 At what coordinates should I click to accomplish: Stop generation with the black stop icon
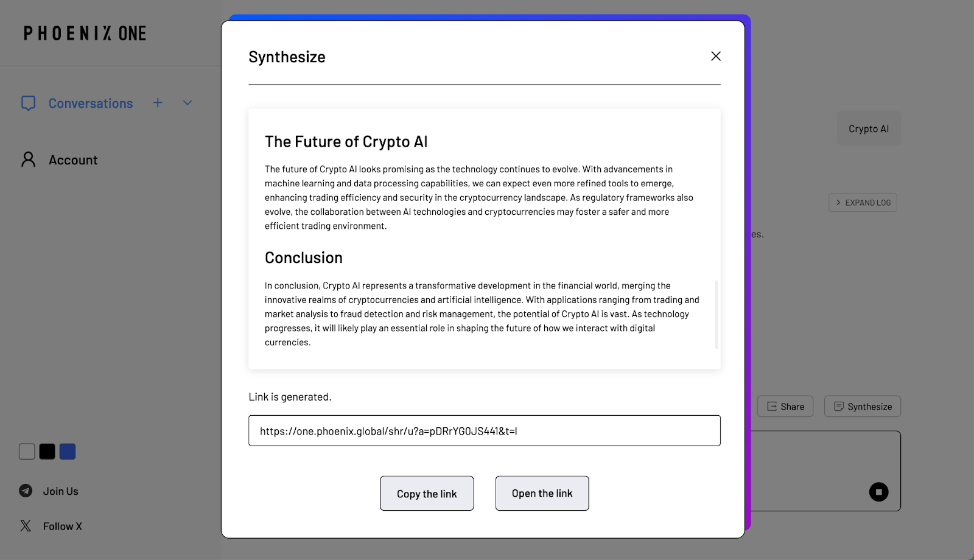[x=878, y=492]
